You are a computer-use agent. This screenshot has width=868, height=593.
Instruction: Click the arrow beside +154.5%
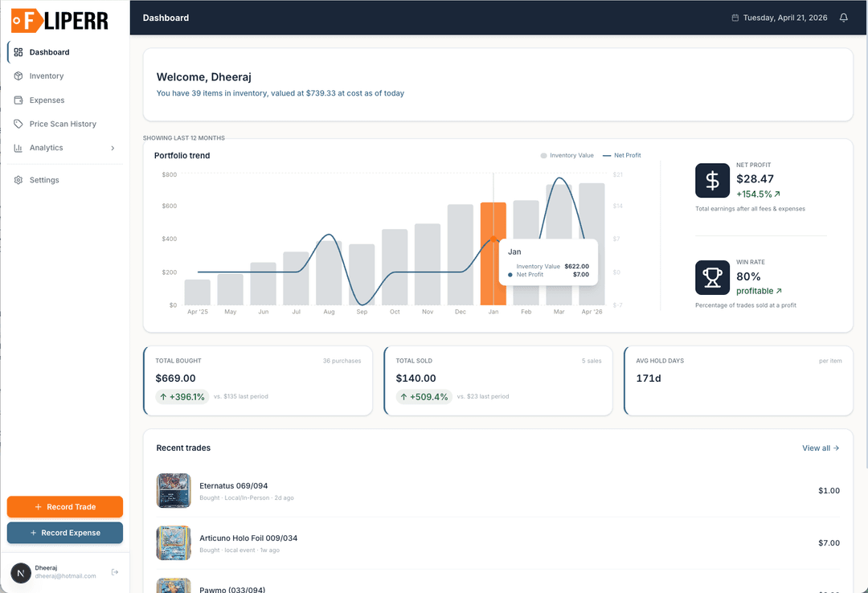(x=777, y=194)
